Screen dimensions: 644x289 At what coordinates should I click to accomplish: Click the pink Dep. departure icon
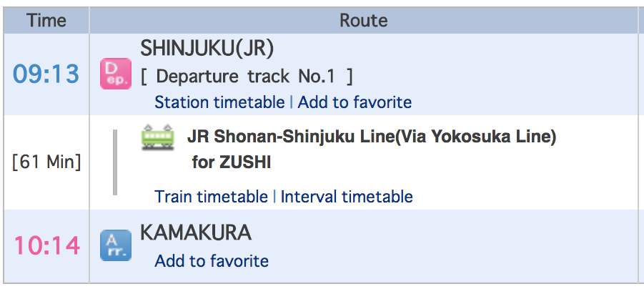(116, 74)
